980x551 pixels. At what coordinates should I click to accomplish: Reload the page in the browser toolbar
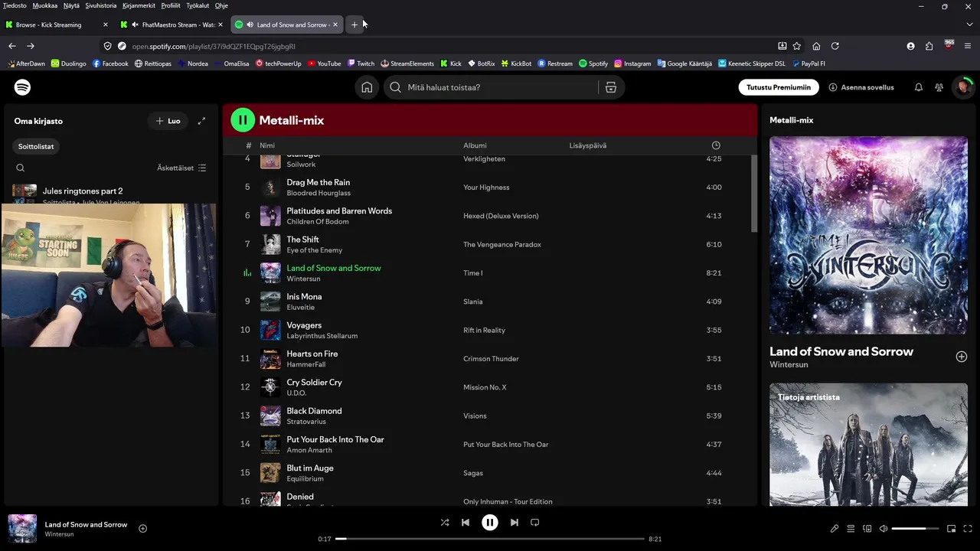coord(835,46)
